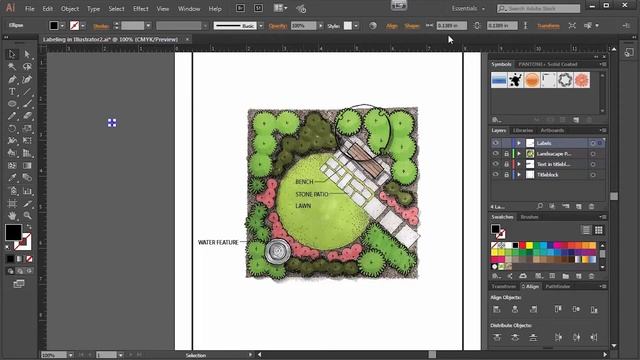Click the Search Adobe Stock field
Image resolution: width=640 pixels, height=360 pixels.
[539, 9]
